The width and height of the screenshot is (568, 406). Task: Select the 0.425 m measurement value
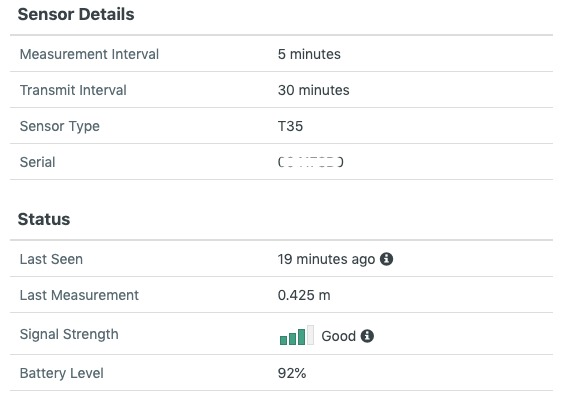click(304, 295)
